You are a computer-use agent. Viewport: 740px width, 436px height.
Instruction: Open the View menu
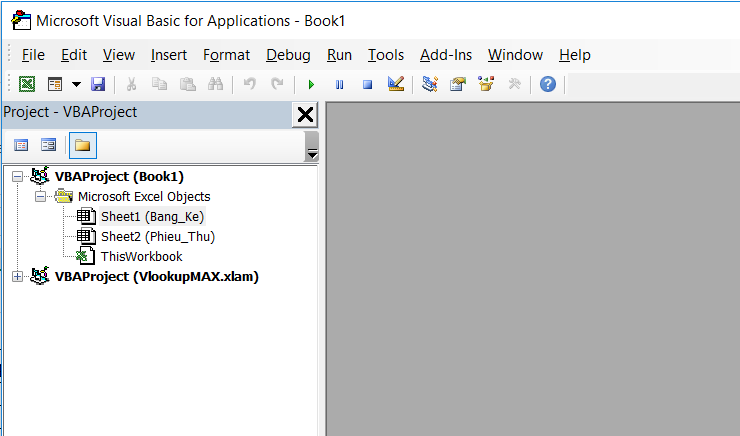point(119,55)
